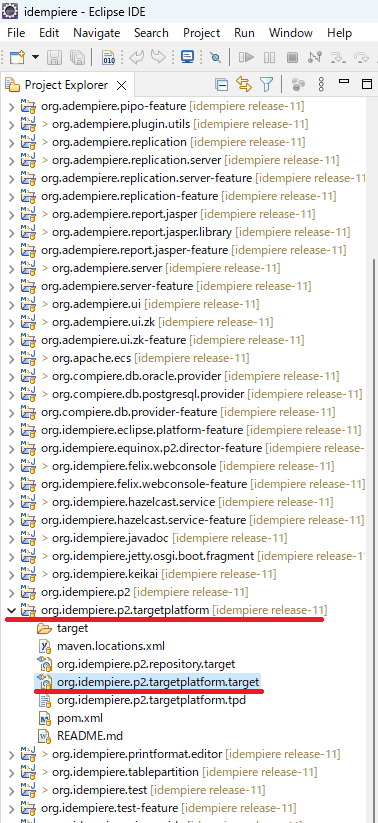Open the Navigate menu
The width and height of the screenshot is (378, 823).
click(x=97, y=33)
